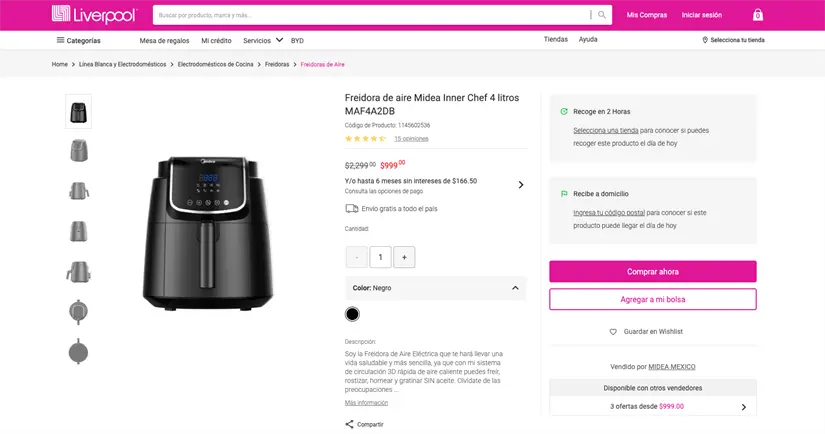Open the Mesa de regalos menu
Viewport: 825px width, 434px height.
pos(164,40)
